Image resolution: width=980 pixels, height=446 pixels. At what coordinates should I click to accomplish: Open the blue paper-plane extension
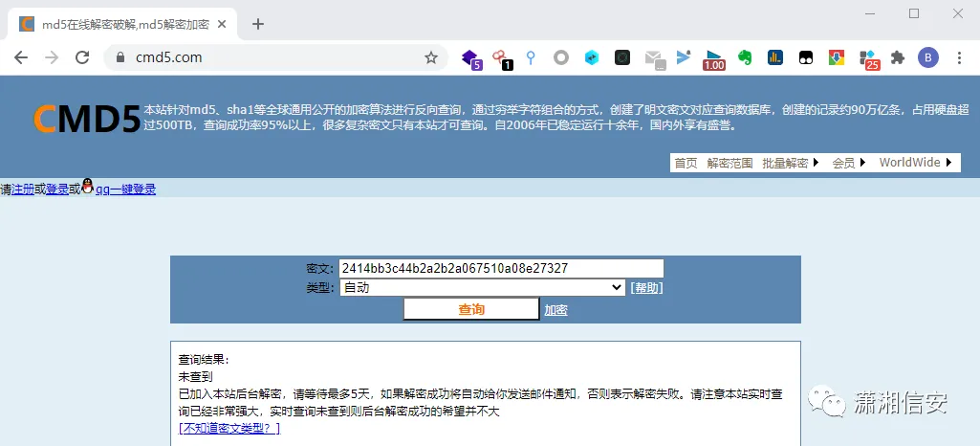(x=683, y=57)
